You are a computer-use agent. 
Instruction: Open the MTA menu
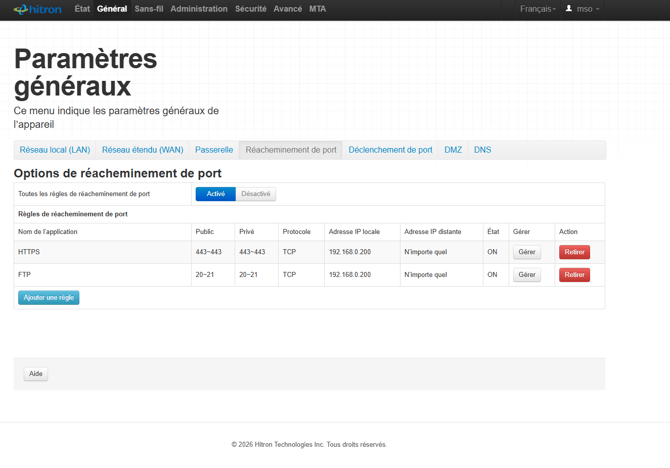[317, 9]
